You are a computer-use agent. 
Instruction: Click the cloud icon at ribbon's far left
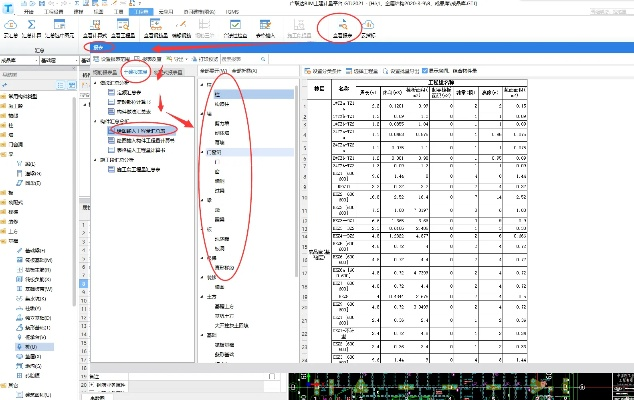[9, 23]
